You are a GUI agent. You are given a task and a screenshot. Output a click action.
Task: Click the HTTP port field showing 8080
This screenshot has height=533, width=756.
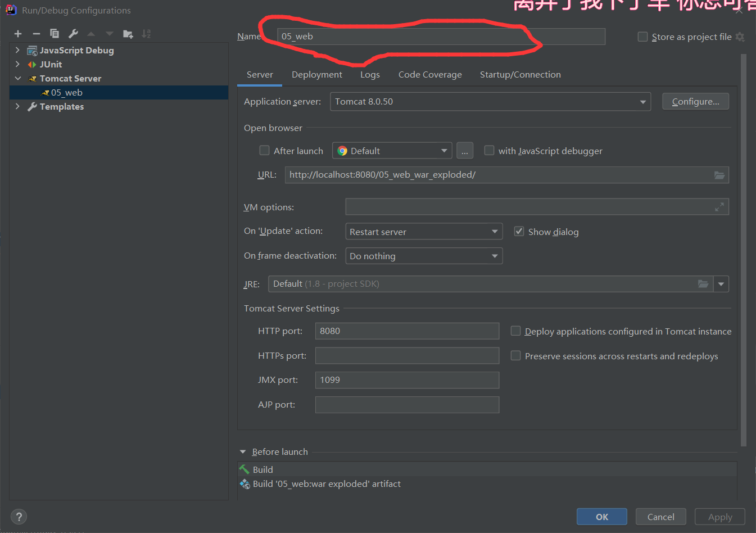tap(407, 331)
